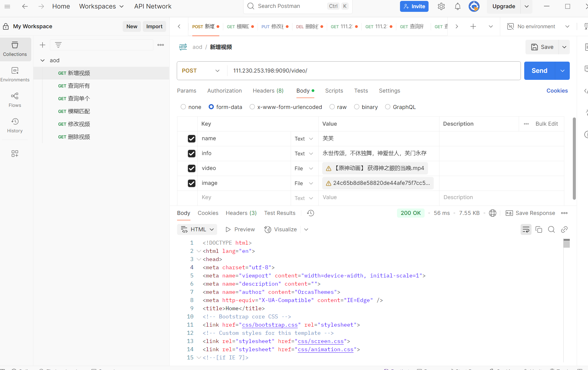Click the notifications bell icon
588x370 pixels.
pyautogui.click(x=457, y=6)
